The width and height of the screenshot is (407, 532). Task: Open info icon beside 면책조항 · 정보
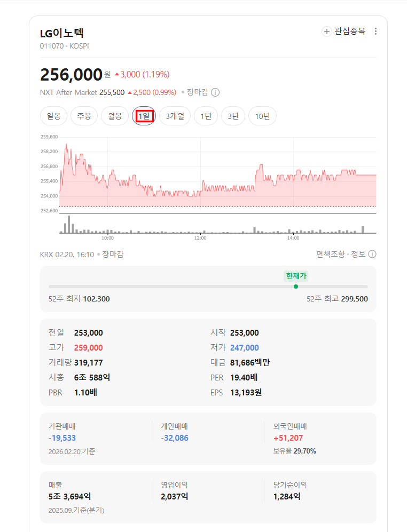(372, 254)
